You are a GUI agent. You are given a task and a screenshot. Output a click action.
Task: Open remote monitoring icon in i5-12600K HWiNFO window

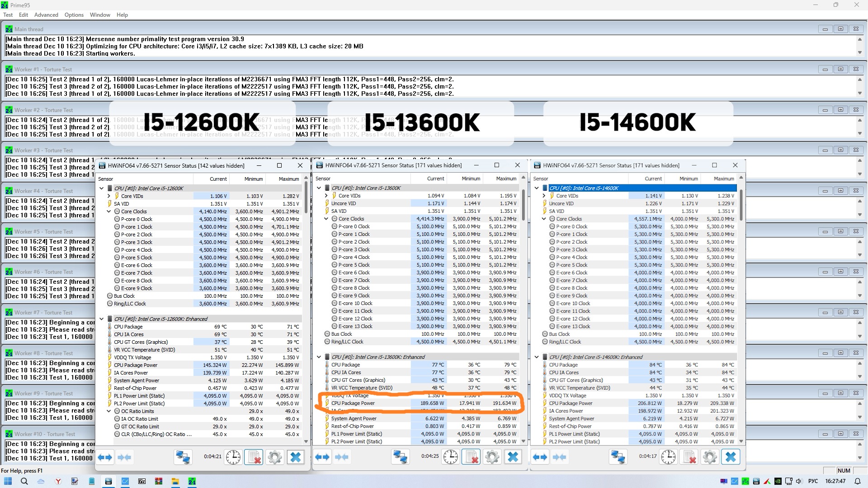[x=183, y=457]
